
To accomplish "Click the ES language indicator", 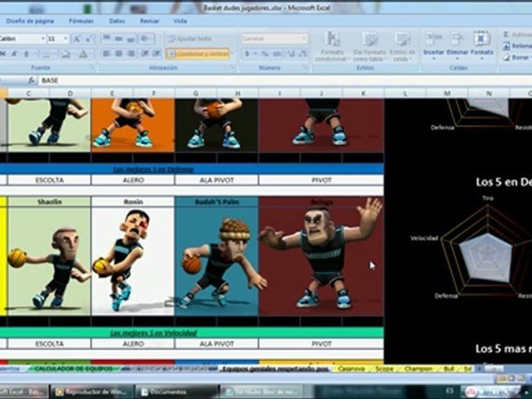I will [449, 391].
